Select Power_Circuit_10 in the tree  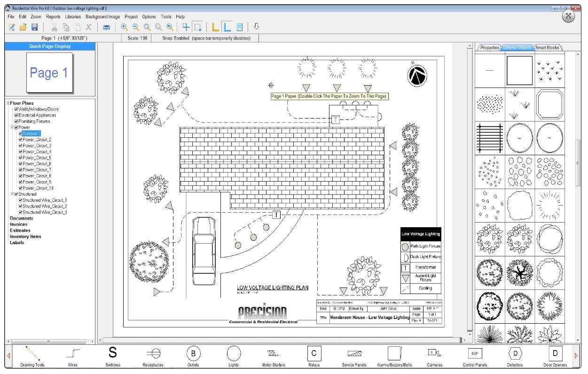[38, 188]
